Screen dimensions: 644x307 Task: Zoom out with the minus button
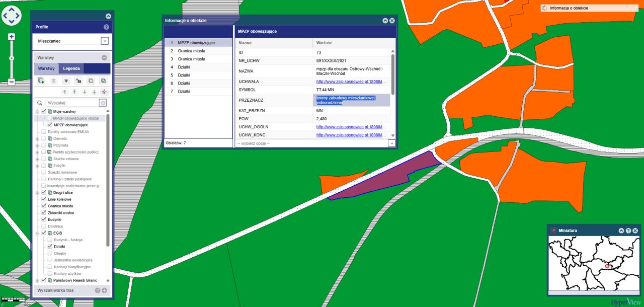[x=12, y=82]
